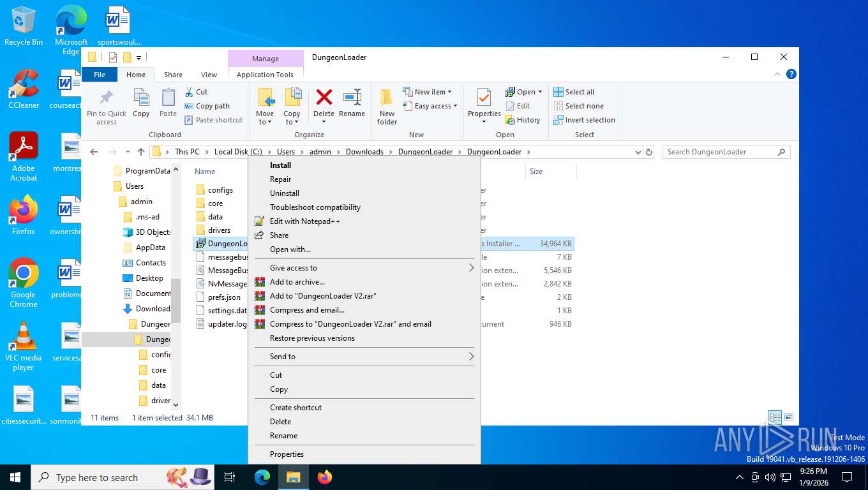This screenshot has height=490, width=868.
Task: Switch to the details view button
Action: (775, 418)
